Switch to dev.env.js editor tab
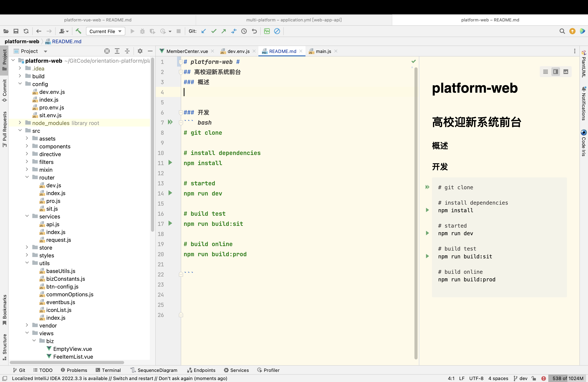Viewport: 588px width, 382px height. [x=238, y=51]
